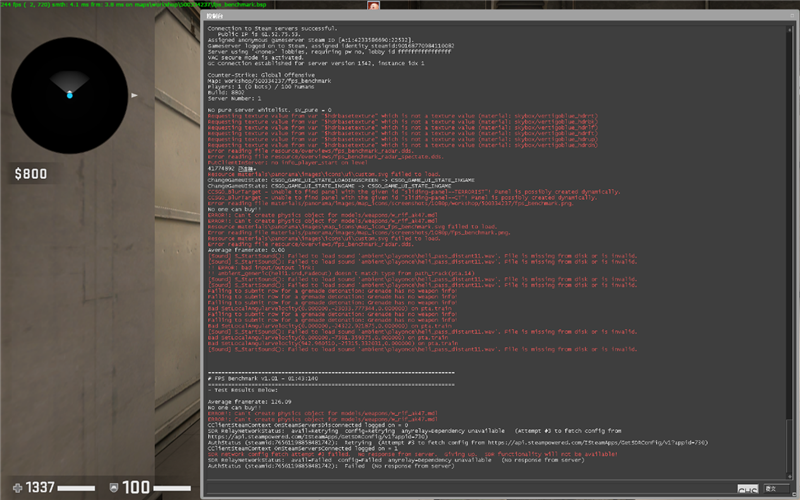Click the CHS input method indicator
800x500 pixels.
pos(747,489)
